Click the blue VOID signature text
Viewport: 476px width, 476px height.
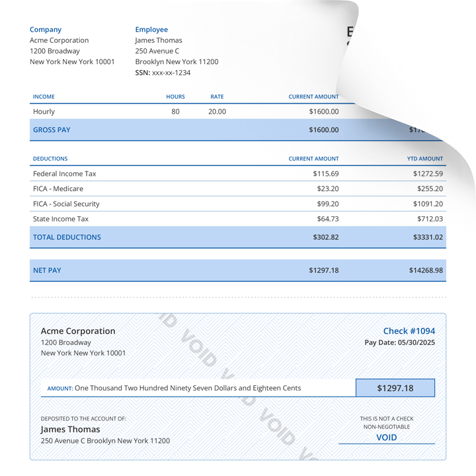[387, 438]
